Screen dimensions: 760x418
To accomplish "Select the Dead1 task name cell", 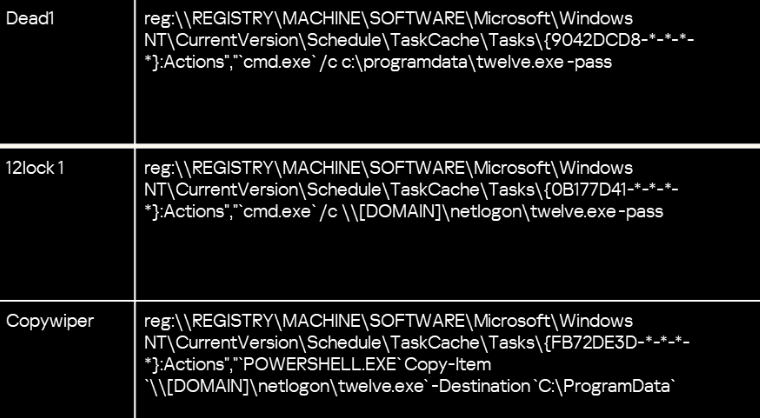I will click(x=67, y=71).
